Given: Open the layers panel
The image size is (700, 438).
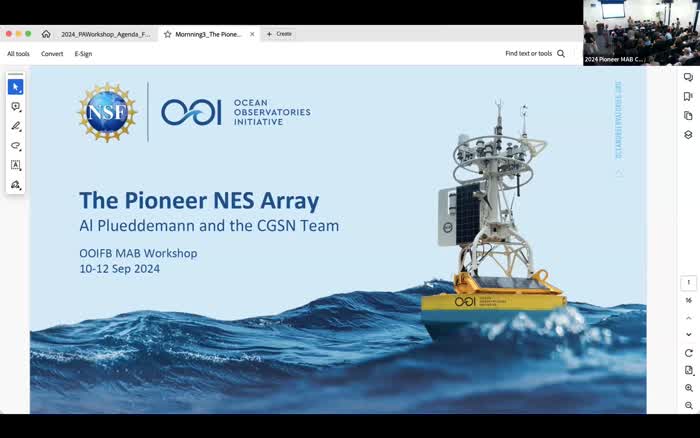Looking at the screenshot, I should 688,135.
